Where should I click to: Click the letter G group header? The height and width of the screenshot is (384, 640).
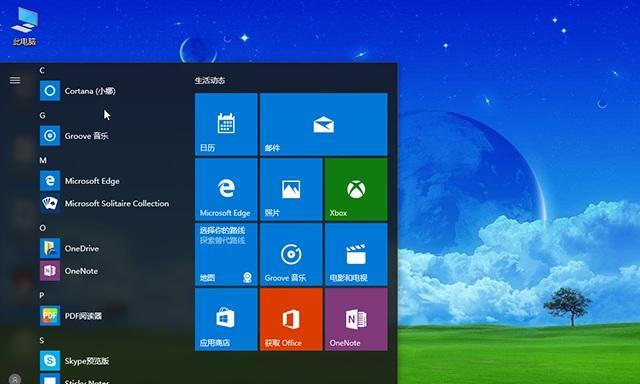pyautogui.click(x=42, y=115)
